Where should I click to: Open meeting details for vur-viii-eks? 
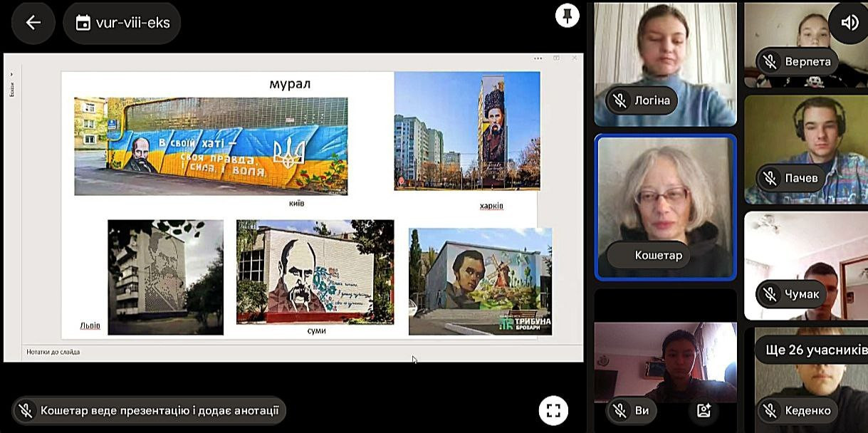click(122, 23)
